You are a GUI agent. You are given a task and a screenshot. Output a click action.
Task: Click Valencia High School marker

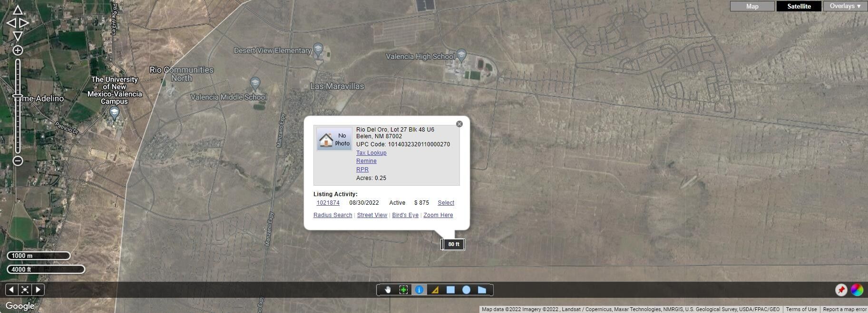(x=461, y=57)
